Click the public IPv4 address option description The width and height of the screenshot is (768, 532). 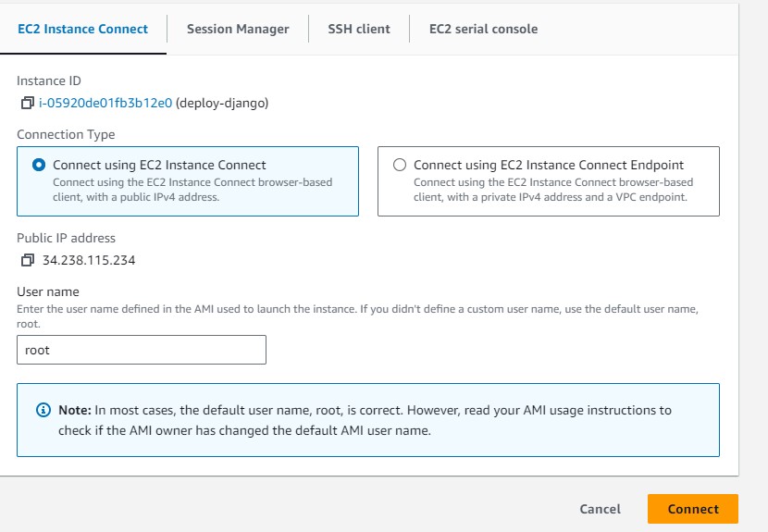[x=192, y=190]
